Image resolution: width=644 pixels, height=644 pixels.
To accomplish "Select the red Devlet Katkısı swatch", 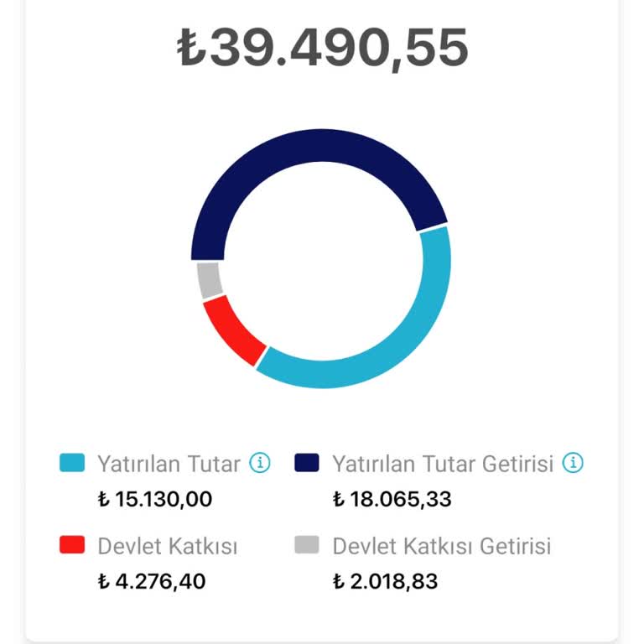I will coord(72,544).
